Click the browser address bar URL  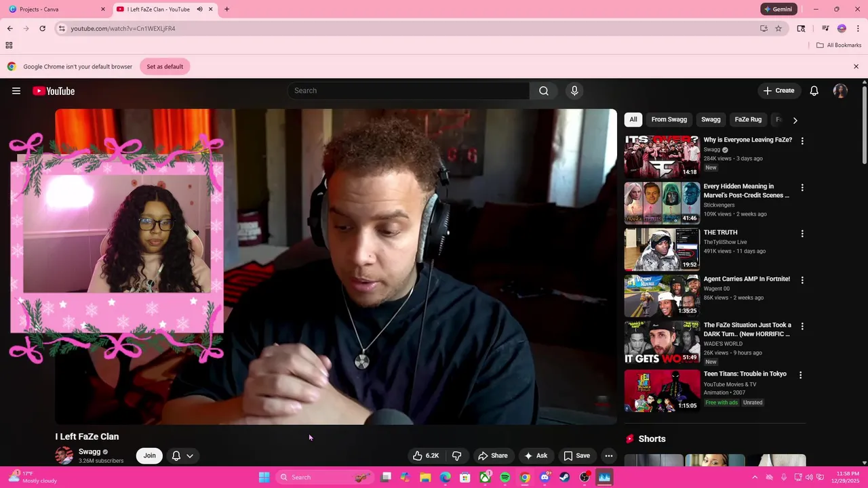point(123,28)
